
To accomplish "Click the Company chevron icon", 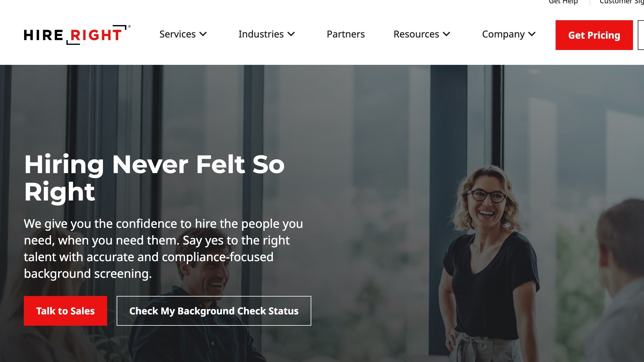I will 532,34.
